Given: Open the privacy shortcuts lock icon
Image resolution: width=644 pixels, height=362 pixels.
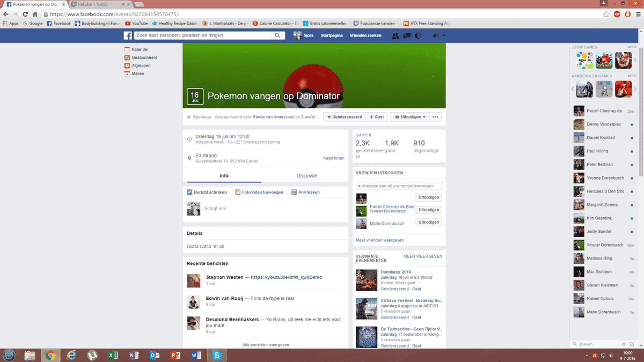Looking at the screenshot, I should 435,36.
